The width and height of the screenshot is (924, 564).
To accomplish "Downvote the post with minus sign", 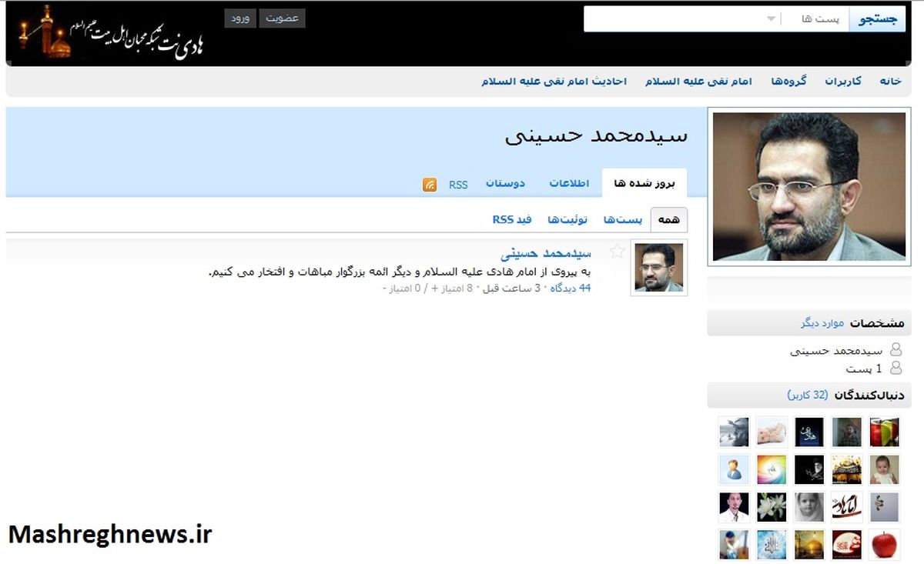I will coord(385,288).
